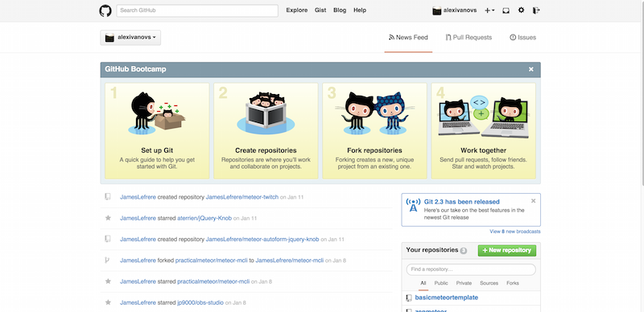Focus the Search GitHub field
Image resolution: width=644 pixels, height=312 pixels.
click(x=197, y=10)
